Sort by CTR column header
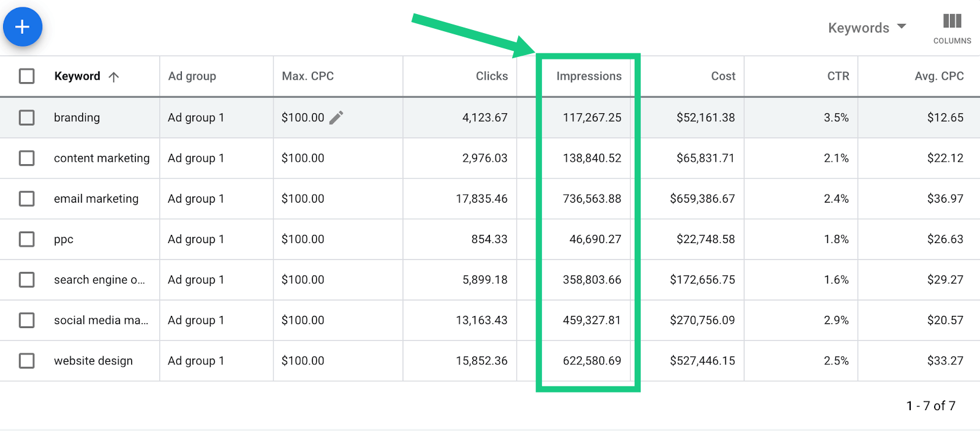Image resolution: width=980 pixels, height=431 pixels. pyautogui.click(x=838, y=76)
